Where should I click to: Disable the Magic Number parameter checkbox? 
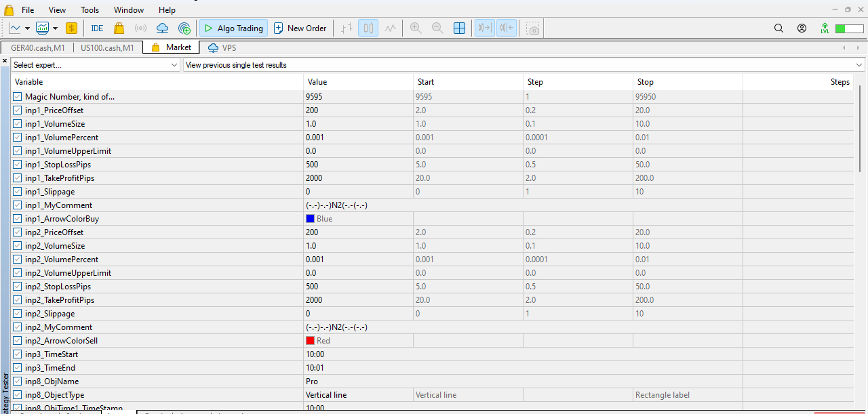point(17,96)
